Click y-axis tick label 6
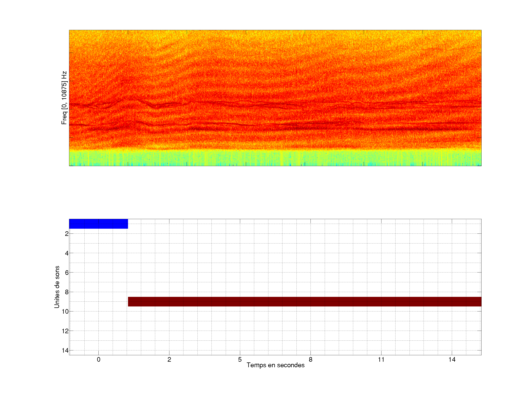The image size is (532, 399). [67, 273]
